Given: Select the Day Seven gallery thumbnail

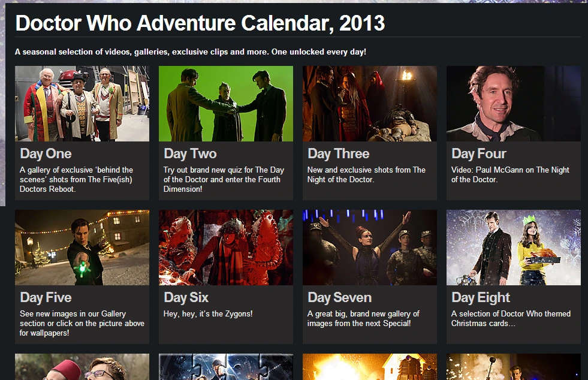Looking at the screenshot, I should coord(370,248).
